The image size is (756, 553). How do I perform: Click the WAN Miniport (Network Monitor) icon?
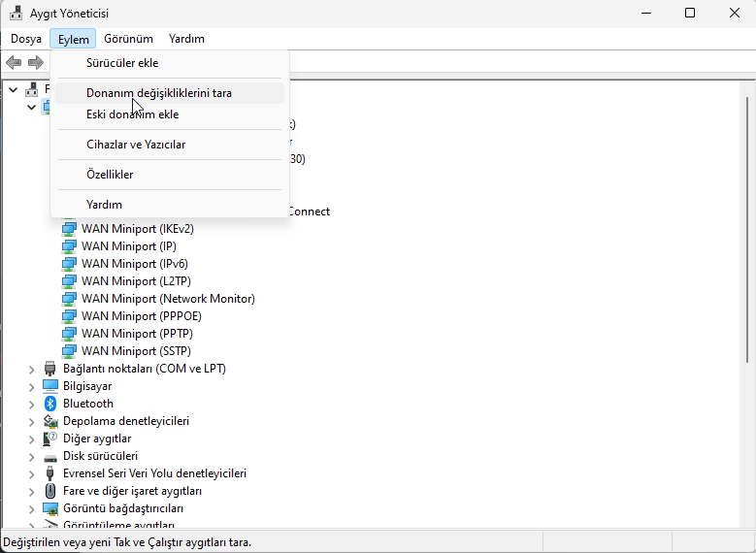69,299
